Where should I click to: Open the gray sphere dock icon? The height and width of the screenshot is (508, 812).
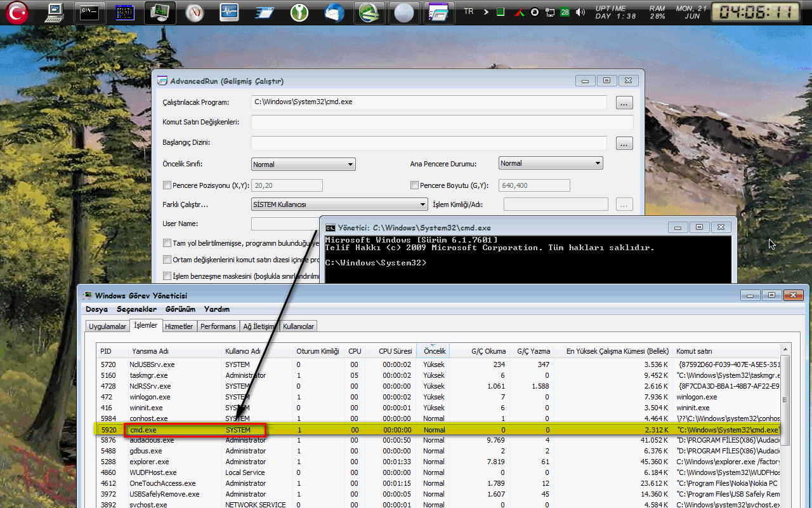click(403, 13)
